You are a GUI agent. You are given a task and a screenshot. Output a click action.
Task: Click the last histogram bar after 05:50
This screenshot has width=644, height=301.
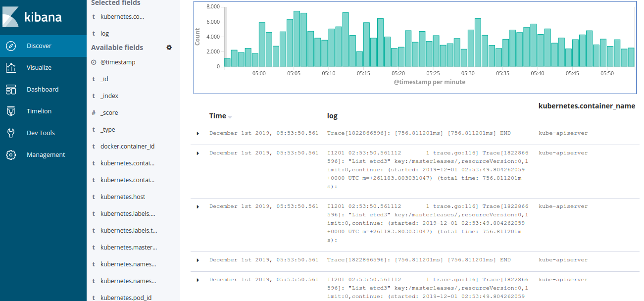click(x=631, y=57)
